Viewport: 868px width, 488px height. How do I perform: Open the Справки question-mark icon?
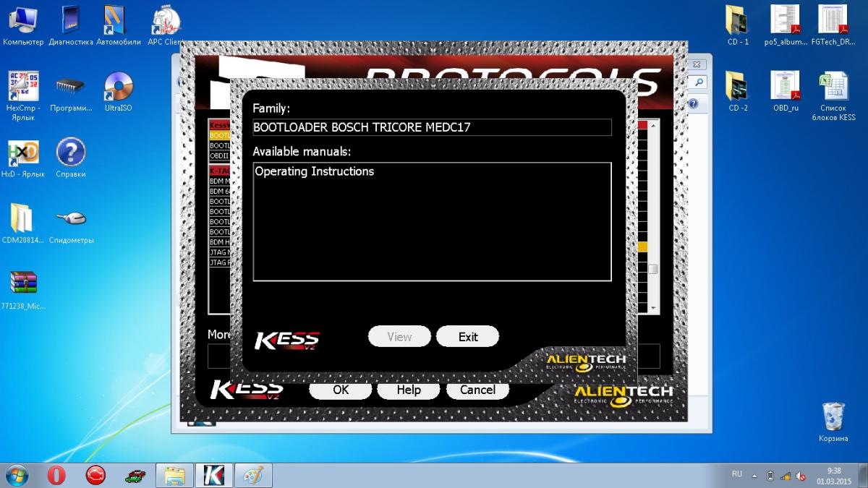point(71,158)
